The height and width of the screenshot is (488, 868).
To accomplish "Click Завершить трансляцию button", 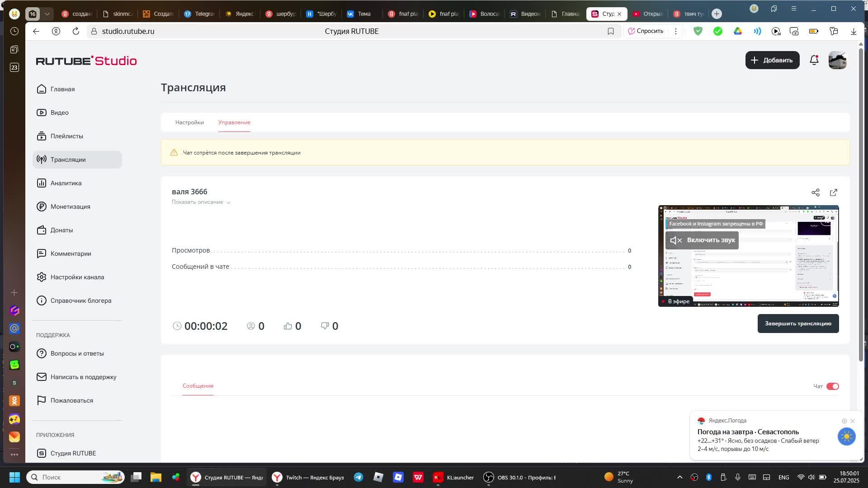I will point(798,324).
